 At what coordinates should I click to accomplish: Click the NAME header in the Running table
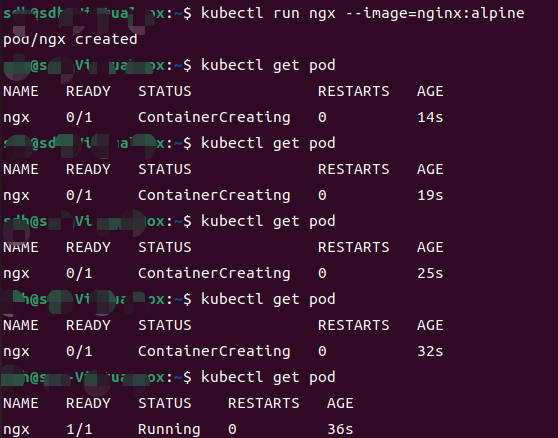[21, 403]
